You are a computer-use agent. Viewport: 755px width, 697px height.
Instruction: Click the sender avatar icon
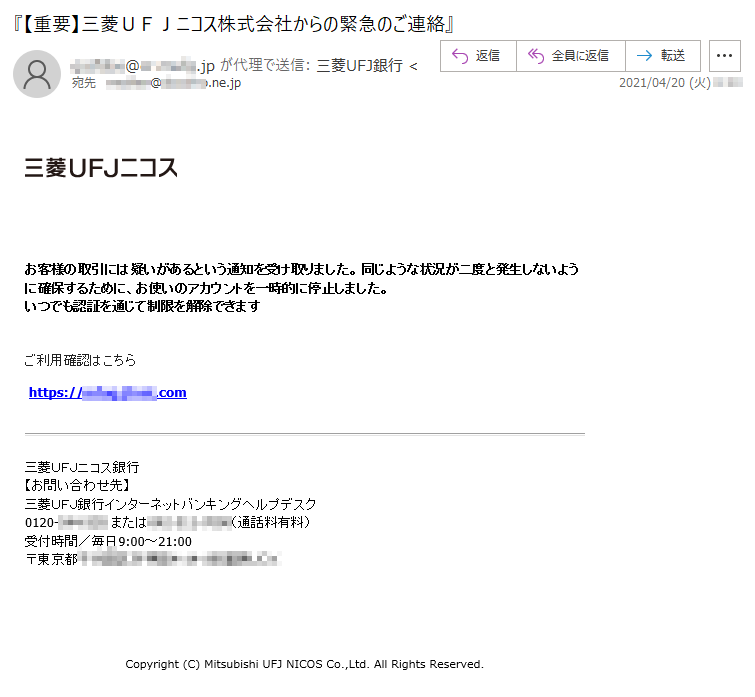click(37, 74)
